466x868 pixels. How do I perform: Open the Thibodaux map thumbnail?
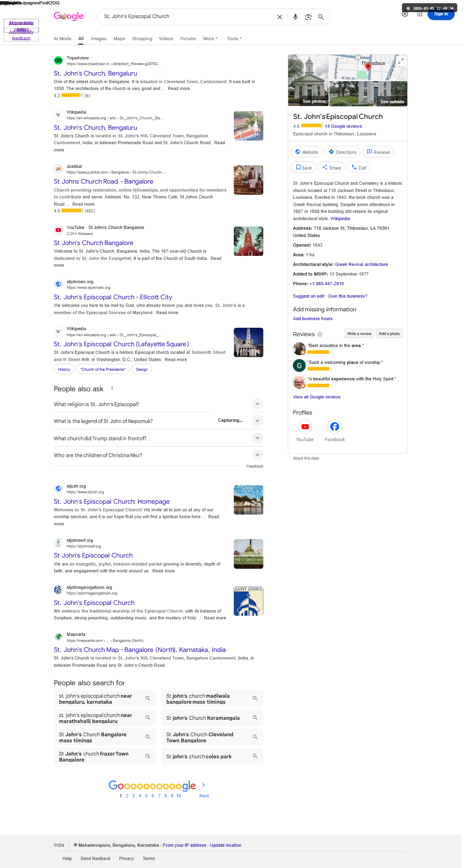368,67
